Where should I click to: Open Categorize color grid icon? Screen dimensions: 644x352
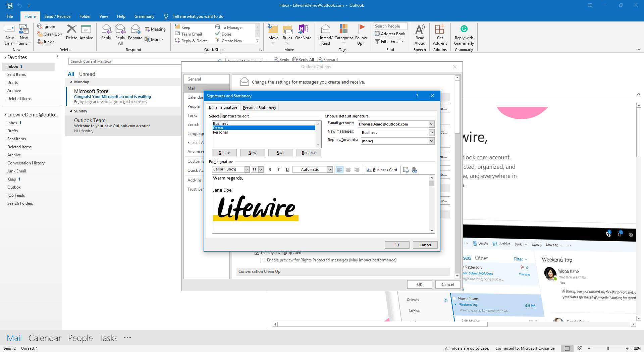pyautogui.click(x=343, y=35)
